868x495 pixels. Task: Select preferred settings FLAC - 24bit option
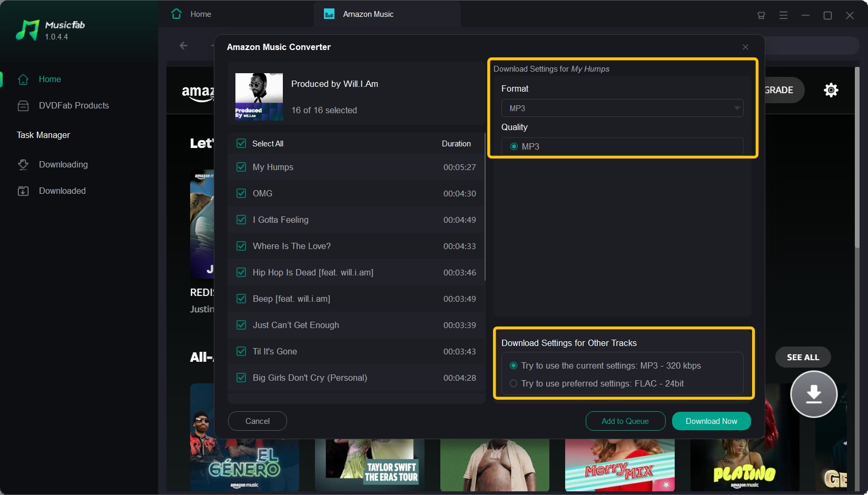coord(597,383)
